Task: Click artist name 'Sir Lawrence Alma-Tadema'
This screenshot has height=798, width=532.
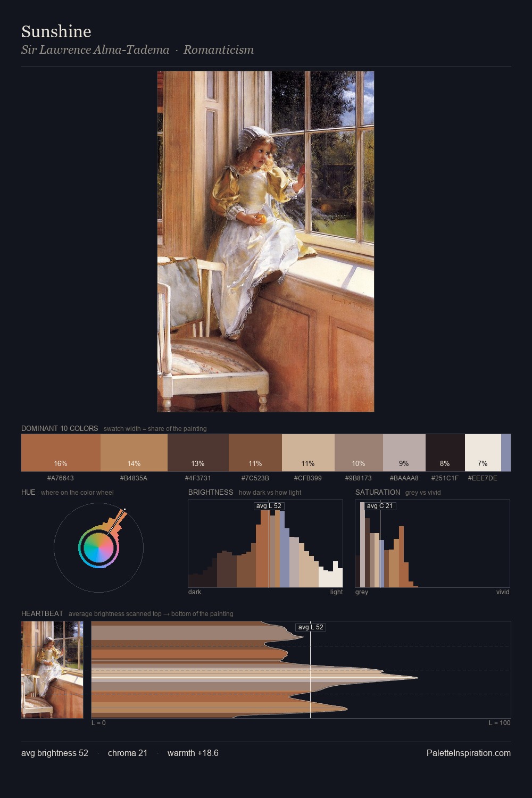Action: coord(95,50)
